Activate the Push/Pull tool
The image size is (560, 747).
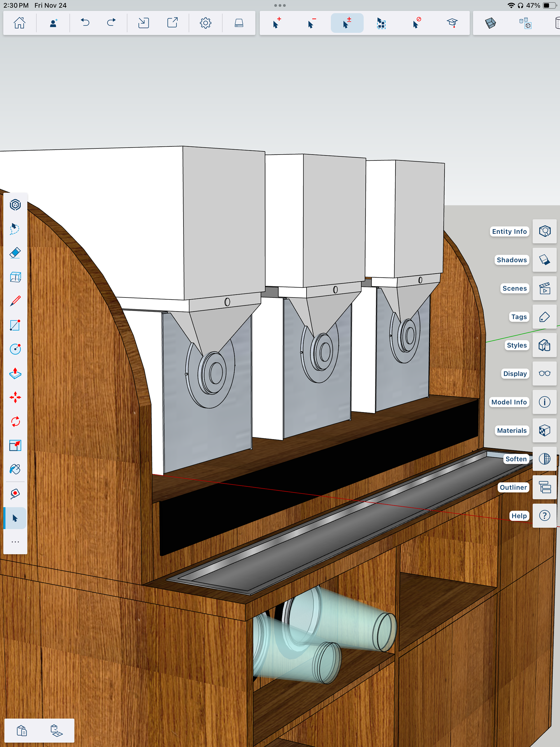click(x=15, y=373)
